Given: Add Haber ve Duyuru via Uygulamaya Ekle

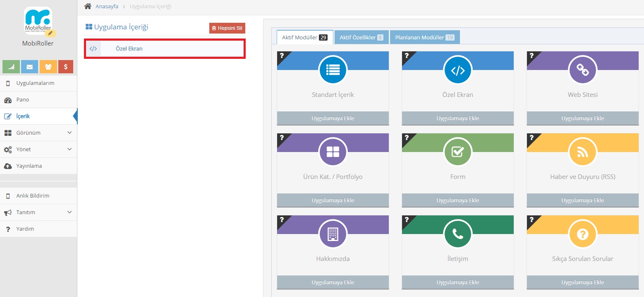Looking at the screenshot, I should point(583,200).
